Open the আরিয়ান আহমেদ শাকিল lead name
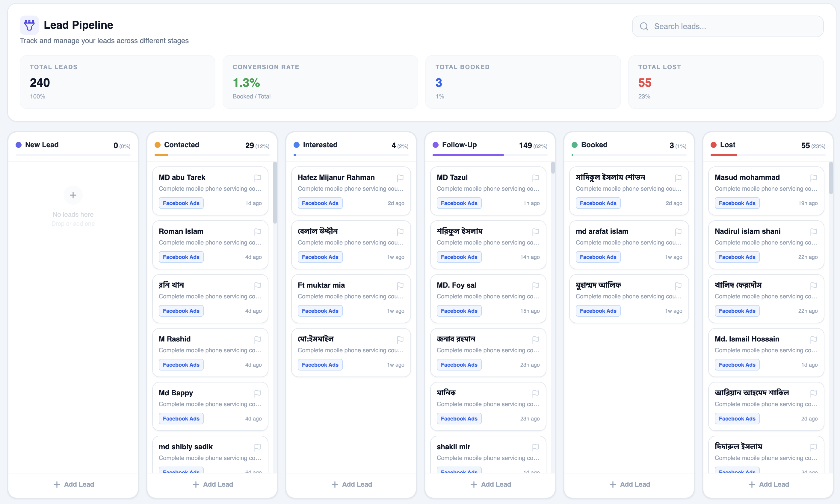 click(752, 393)
